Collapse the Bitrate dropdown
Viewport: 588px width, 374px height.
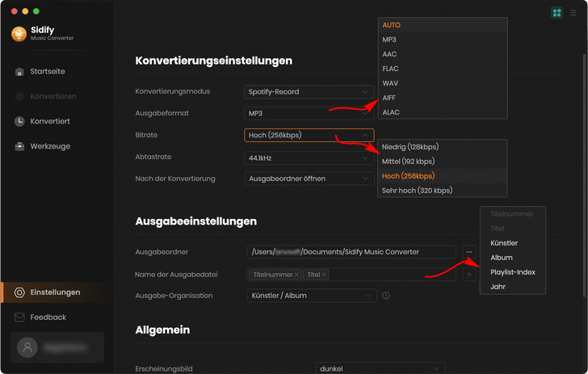[309, 135]
